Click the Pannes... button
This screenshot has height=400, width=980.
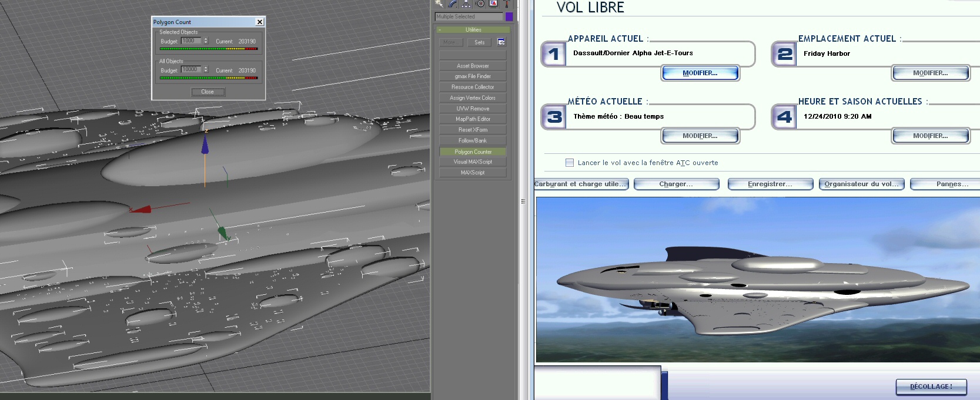[945, 184]
